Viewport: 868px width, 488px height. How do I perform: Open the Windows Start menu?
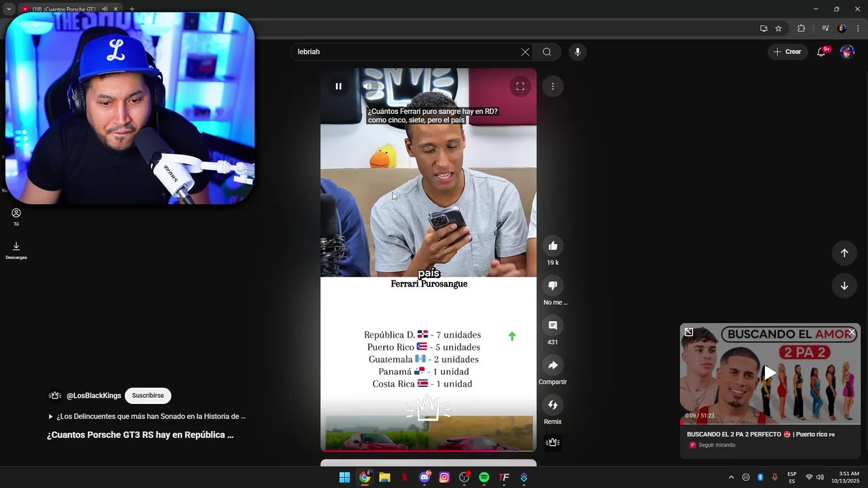coord(344,477)
